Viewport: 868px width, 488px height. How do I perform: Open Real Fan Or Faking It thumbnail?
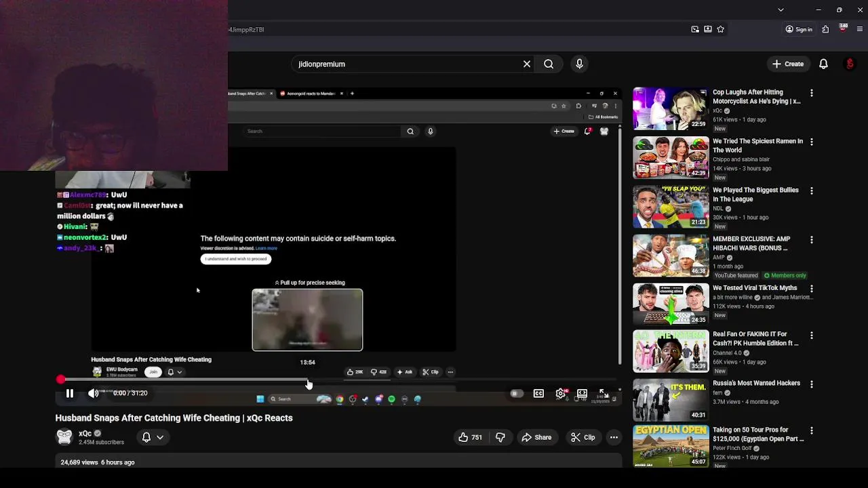(x=671, y=351)
